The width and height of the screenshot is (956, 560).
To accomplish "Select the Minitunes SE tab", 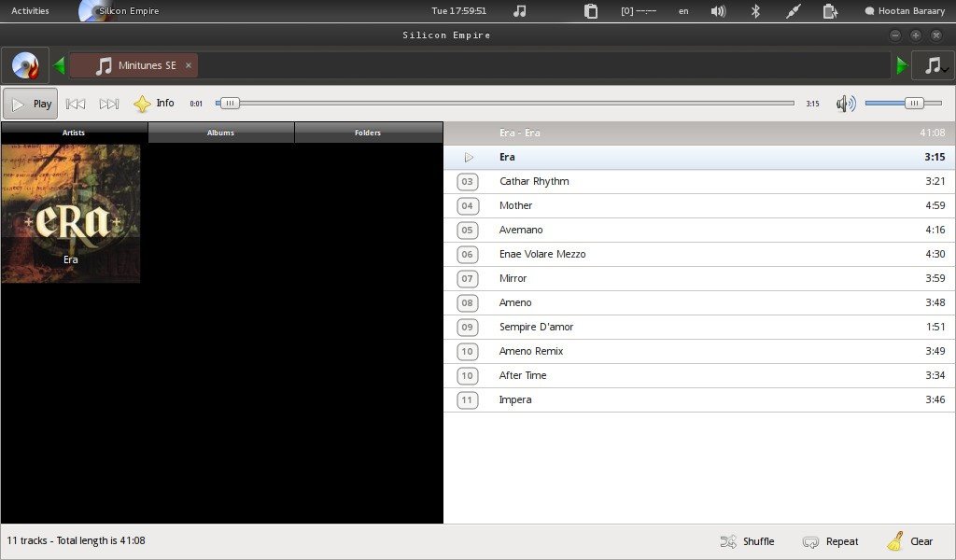I will pos(134,65).
